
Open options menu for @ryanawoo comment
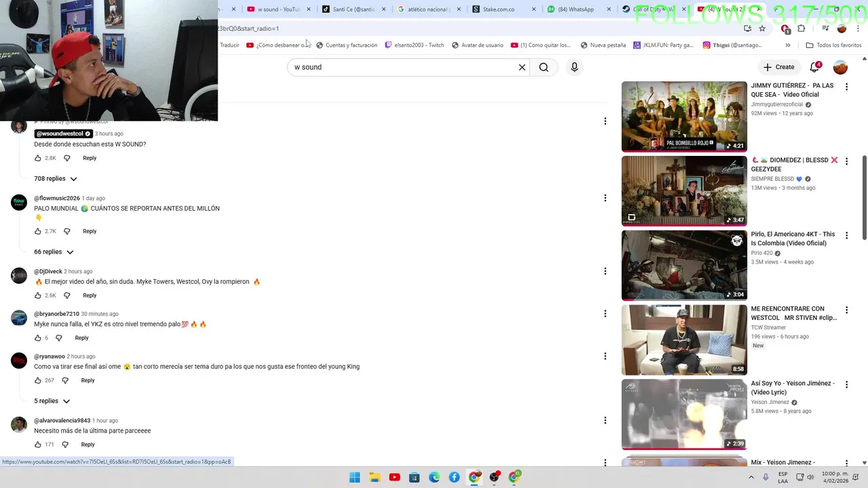[x=605, y=356]
